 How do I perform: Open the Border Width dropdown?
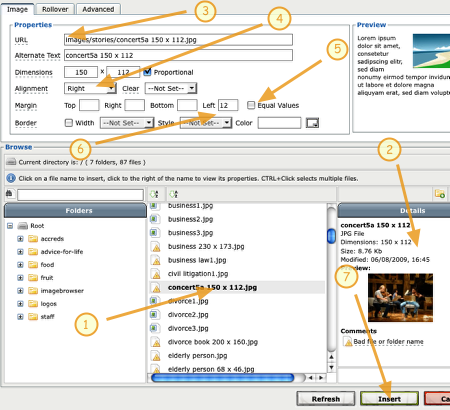pos(127,123)
